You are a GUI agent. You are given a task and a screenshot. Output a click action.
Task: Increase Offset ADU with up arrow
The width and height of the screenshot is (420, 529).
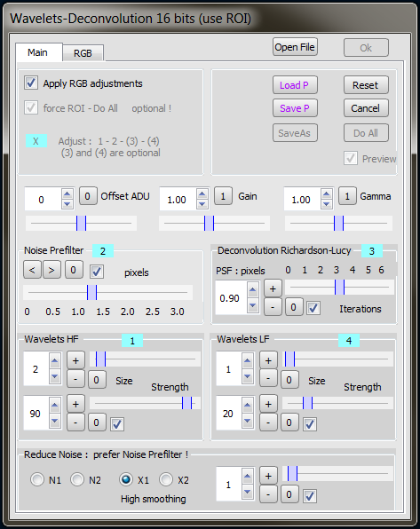point(67,194)
